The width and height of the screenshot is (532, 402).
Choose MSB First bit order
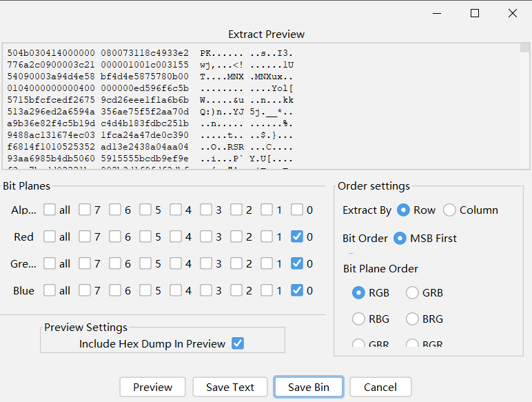coord(400,239)
